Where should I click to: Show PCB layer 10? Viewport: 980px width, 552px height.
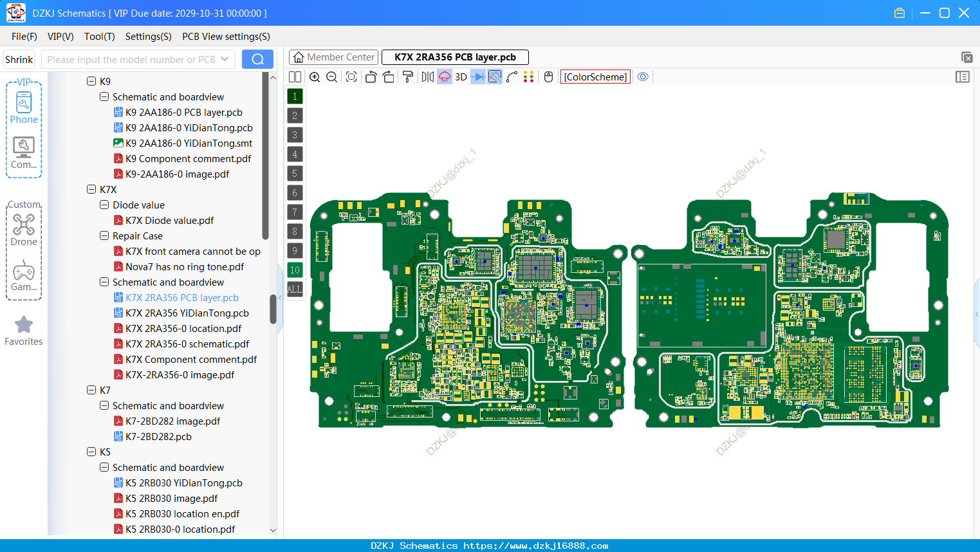point(295,270)
